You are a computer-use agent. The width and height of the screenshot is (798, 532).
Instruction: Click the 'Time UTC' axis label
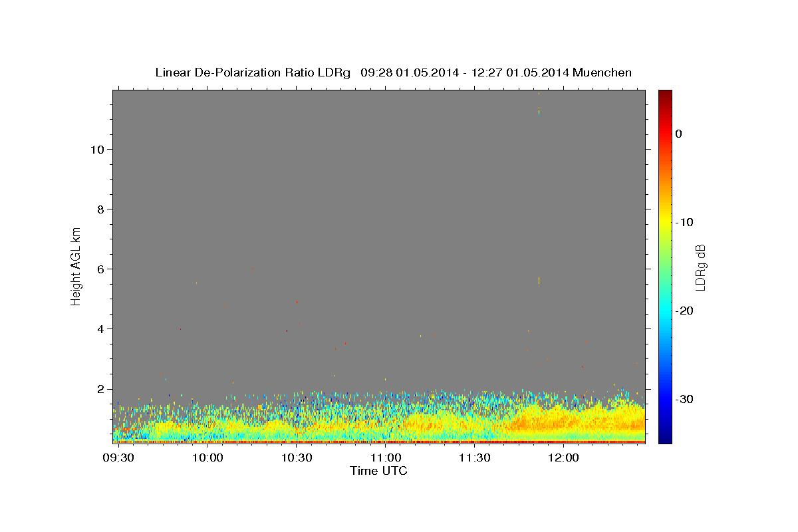pyautogui.click(x=378, y=471)
